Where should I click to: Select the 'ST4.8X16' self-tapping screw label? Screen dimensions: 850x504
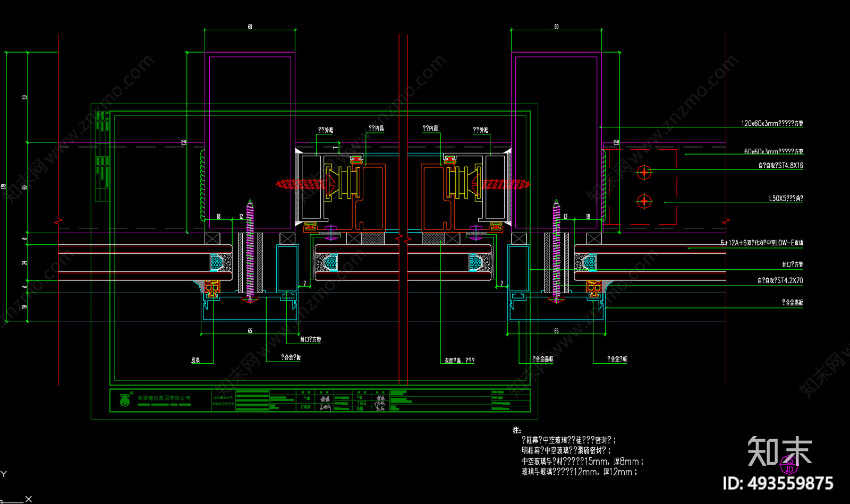point(780,166)
